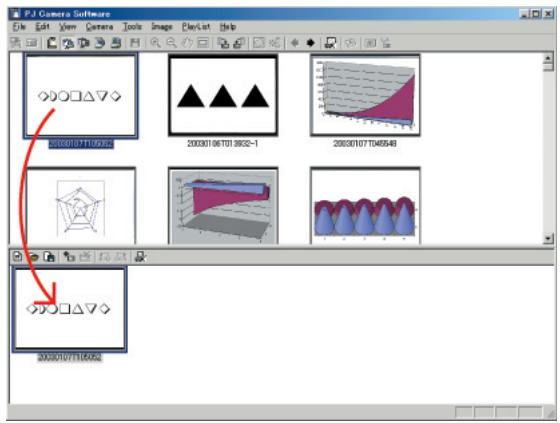Open the Image menu

(x=162, y=27)
